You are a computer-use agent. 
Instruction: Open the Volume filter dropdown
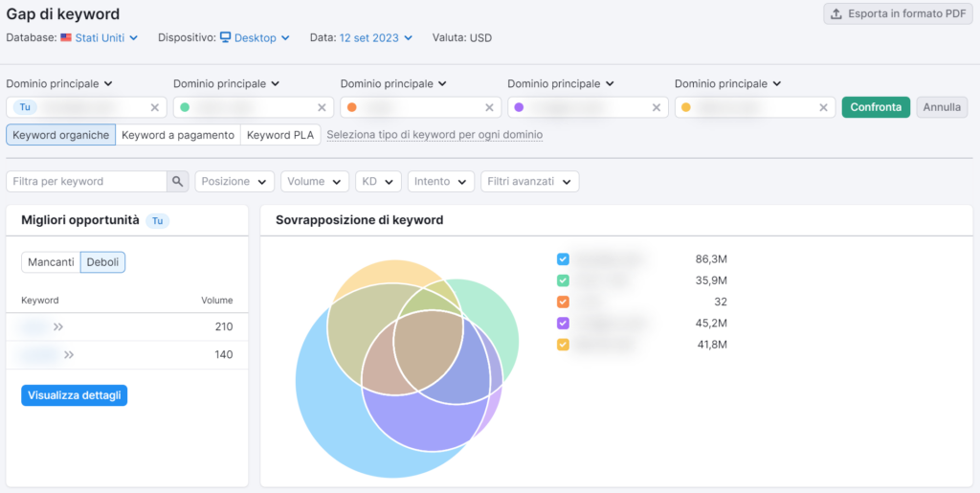[x=314, y=181]
